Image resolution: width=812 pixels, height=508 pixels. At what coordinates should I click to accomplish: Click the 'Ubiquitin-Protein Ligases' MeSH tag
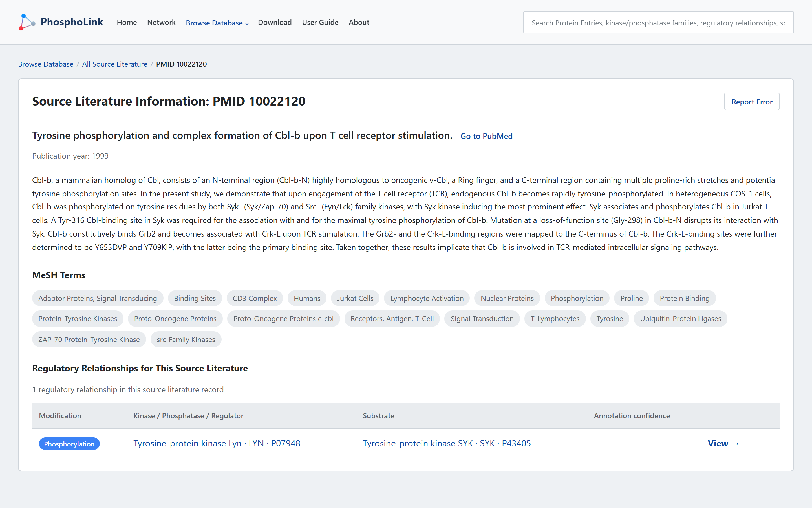(x=680, y=319)
